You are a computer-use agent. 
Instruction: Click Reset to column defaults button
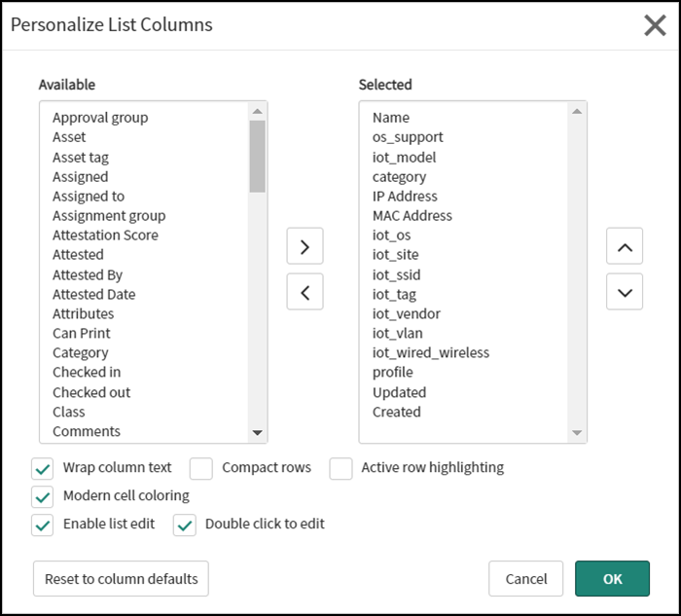pyautogui.click(x=121, y=579)
